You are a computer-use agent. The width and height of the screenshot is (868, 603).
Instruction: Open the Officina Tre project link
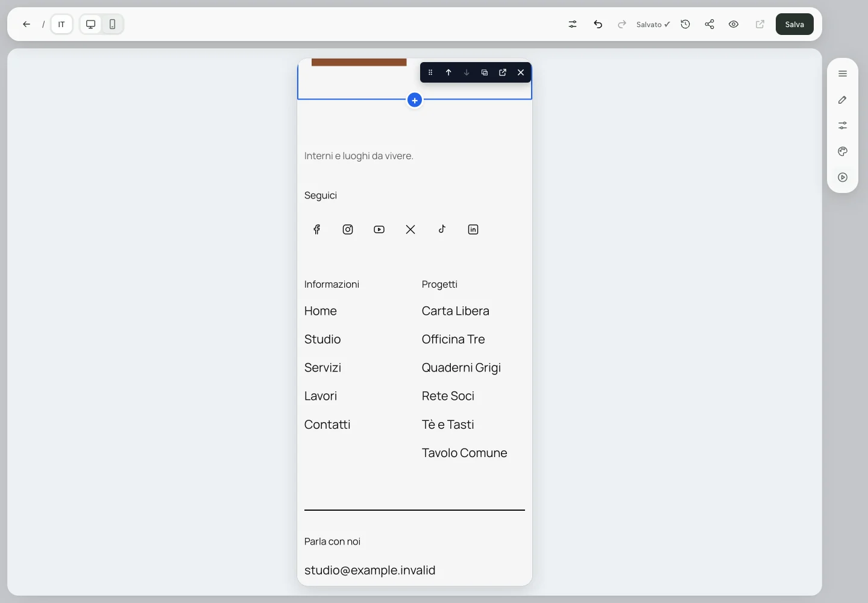[453, 339]
